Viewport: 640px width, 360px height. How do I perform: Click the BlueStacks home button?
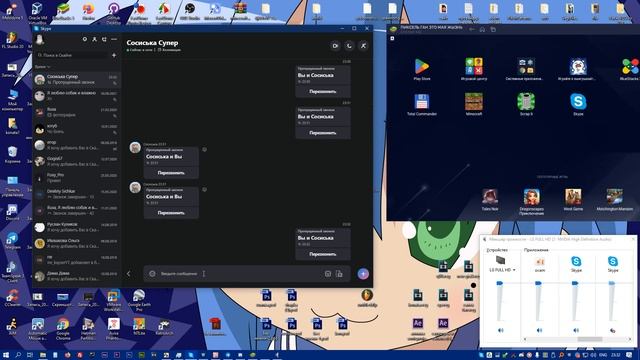[482, 29]
